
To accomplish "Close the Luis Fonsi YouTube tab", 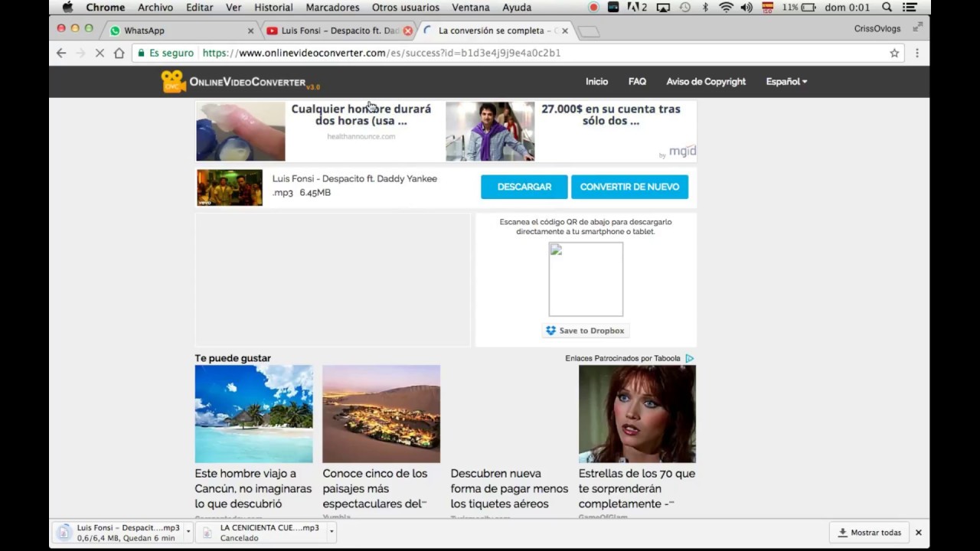I will pyautogui.click(x=407, y=31).
